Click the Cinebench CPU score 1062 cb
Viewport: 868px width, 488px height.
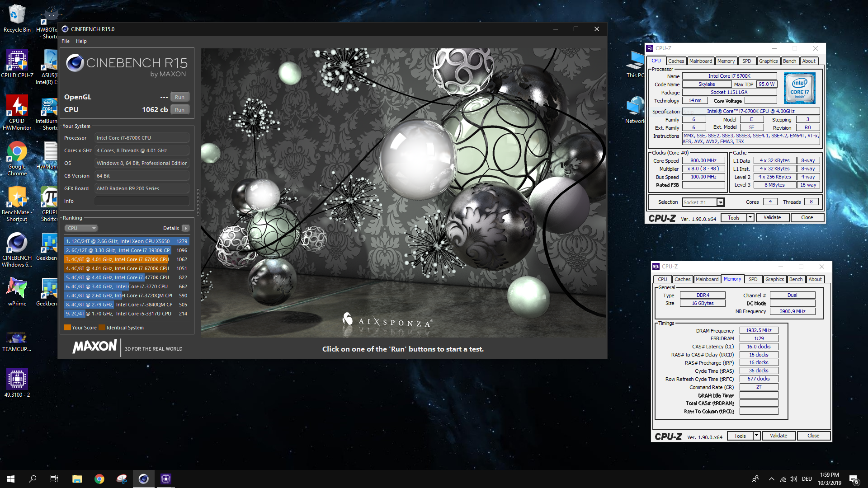pyautogui.click(x=155, y=110)
